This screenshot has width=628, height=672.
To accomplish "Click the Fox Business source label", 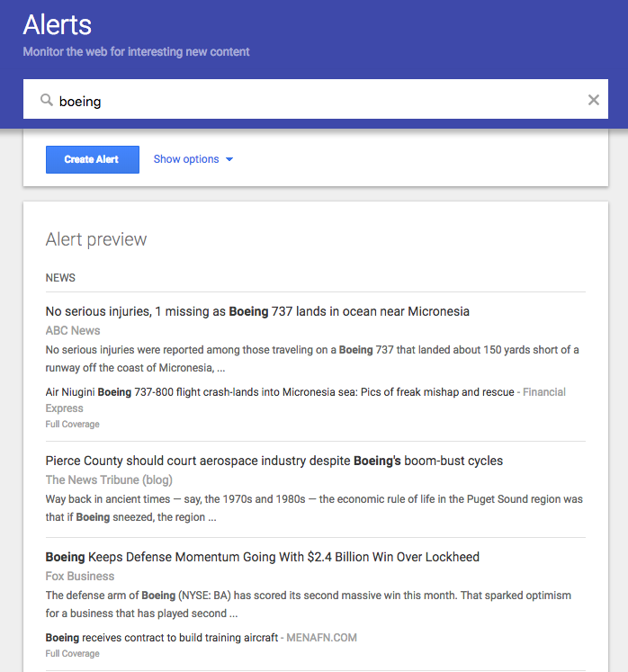I will point(80,576).
